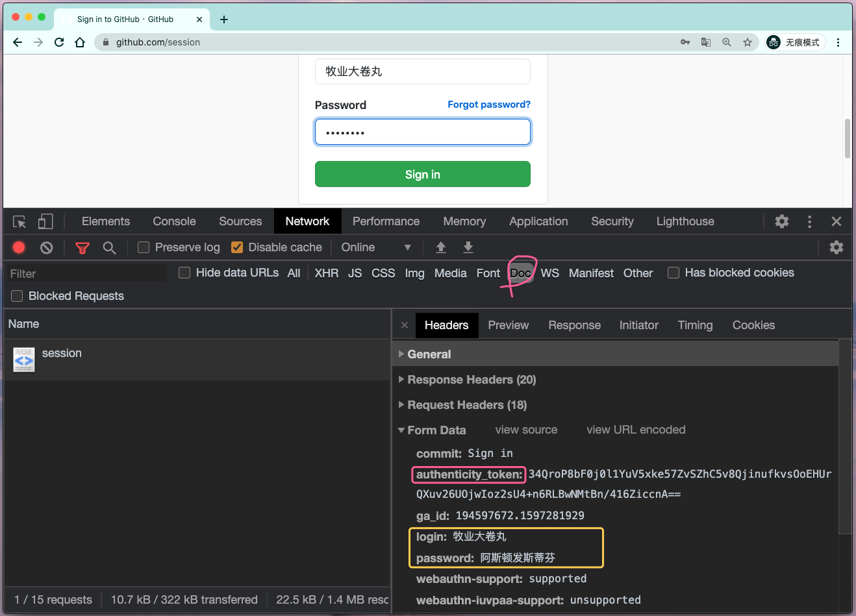Stop recording network log
The width and height of the screenshot is (856, 616).
(x=19, y=247)
